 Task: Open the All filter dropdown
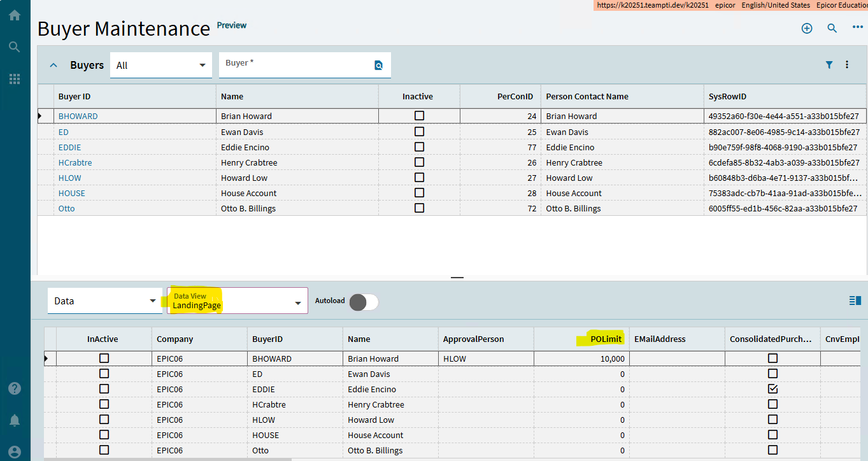coord(161,65)
